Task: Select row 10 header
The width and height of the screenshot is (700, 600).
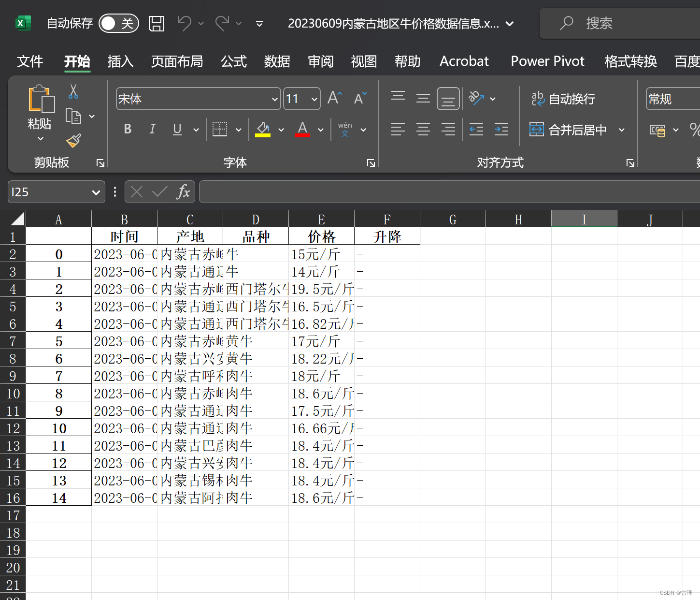Action: (x=13, y=394)
